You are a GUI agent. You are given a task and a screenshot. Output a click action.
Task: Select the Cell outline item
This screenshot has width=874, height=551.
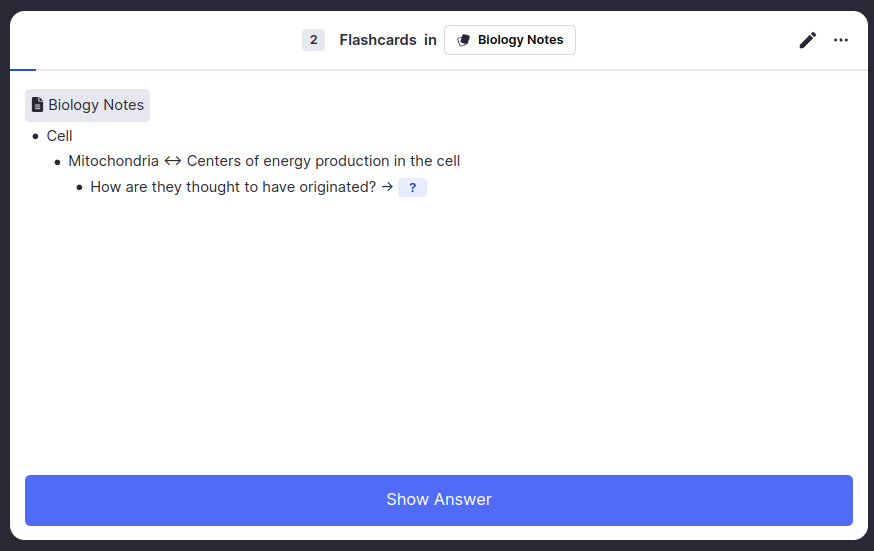60,136
